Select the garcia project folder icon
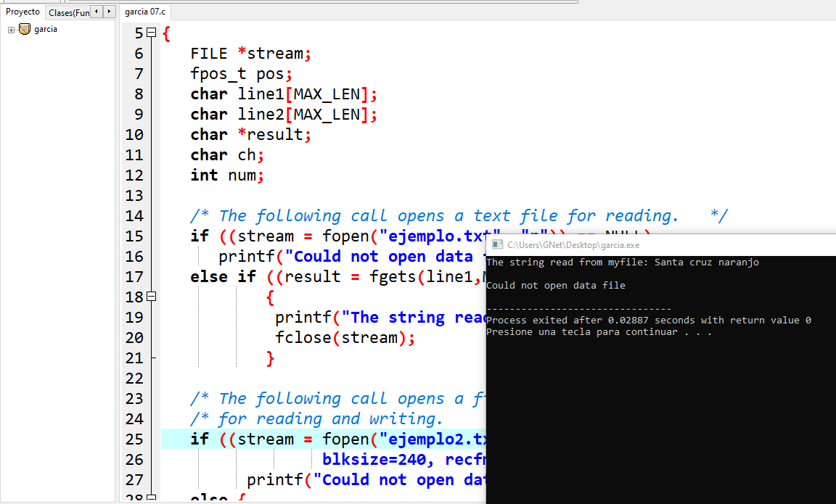 (25, 29)
